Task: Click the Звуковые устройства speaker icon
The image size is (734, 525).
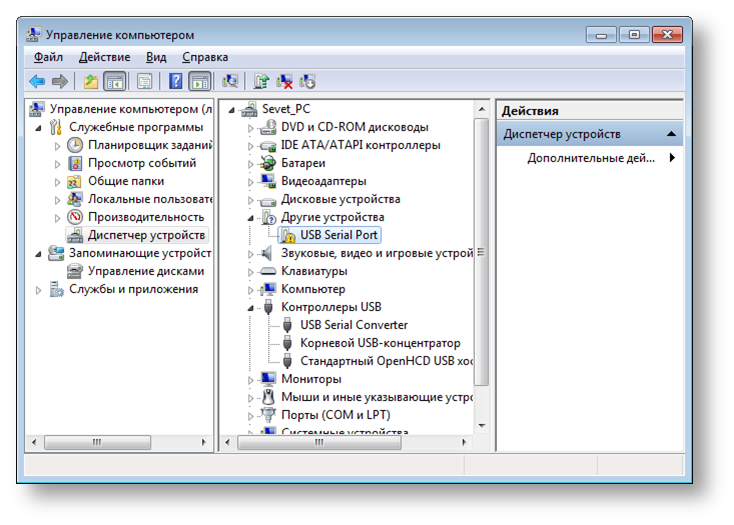Action: pos(267,253)
